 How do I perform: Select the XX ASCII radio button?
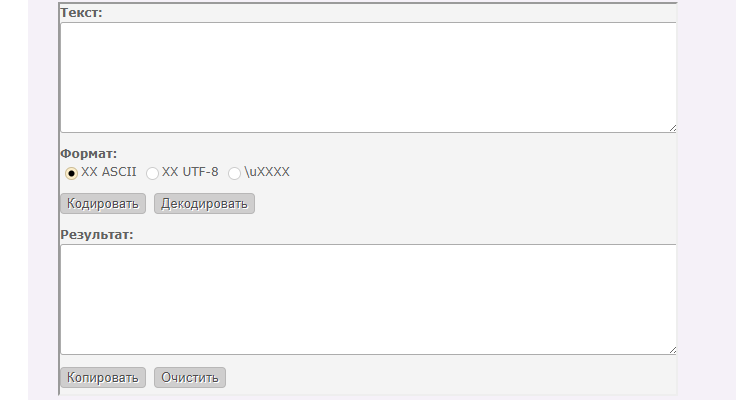click(71, 173)
